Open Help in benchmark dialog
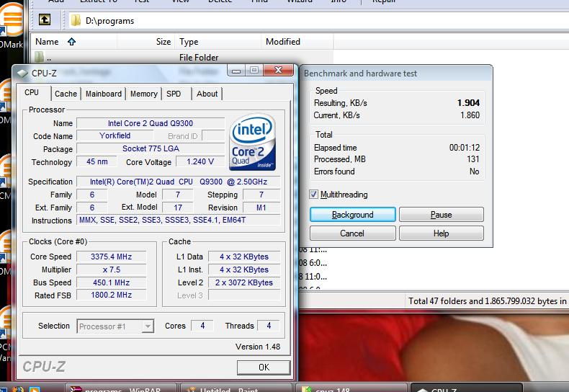The height and width of the screenshot is (392, 569). (x=442, y=233)
